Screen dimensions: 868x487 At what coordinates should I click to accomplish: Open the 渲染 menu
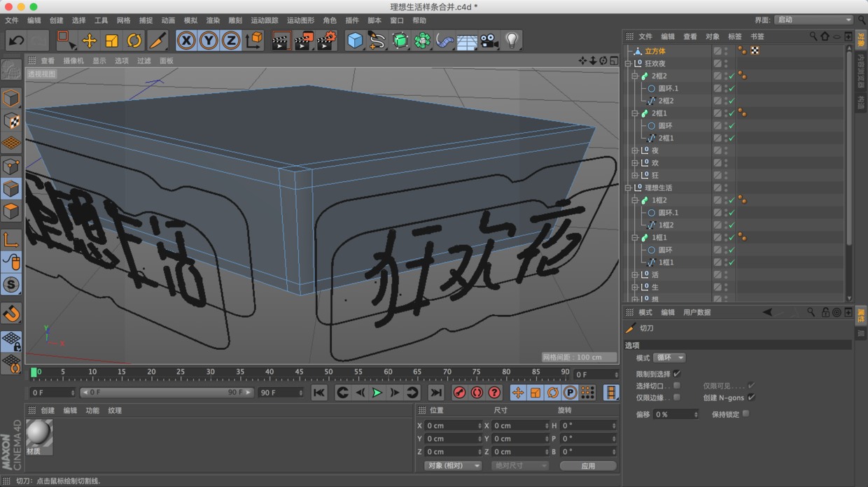pos(213,20)
